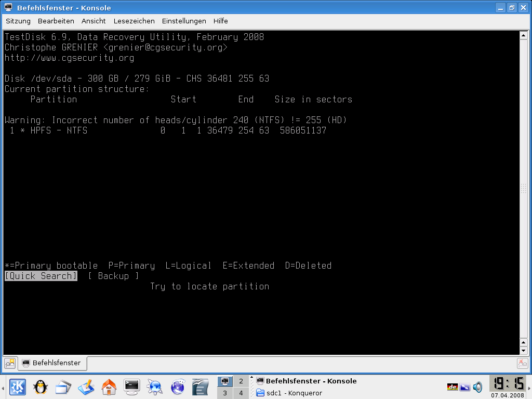Switch to virtual desktop 4

(241, 393)
